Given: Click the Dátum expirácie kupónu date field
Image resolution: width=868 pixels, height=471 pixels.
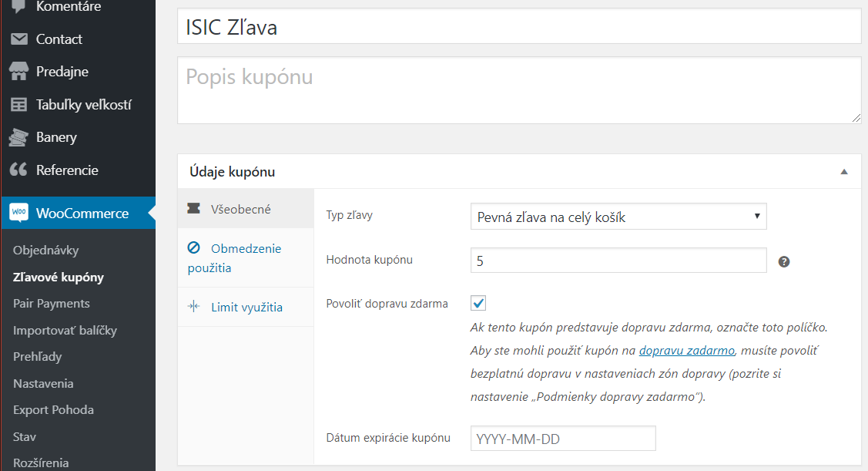Looking at the screenshot, I should (x=562, y=438).
